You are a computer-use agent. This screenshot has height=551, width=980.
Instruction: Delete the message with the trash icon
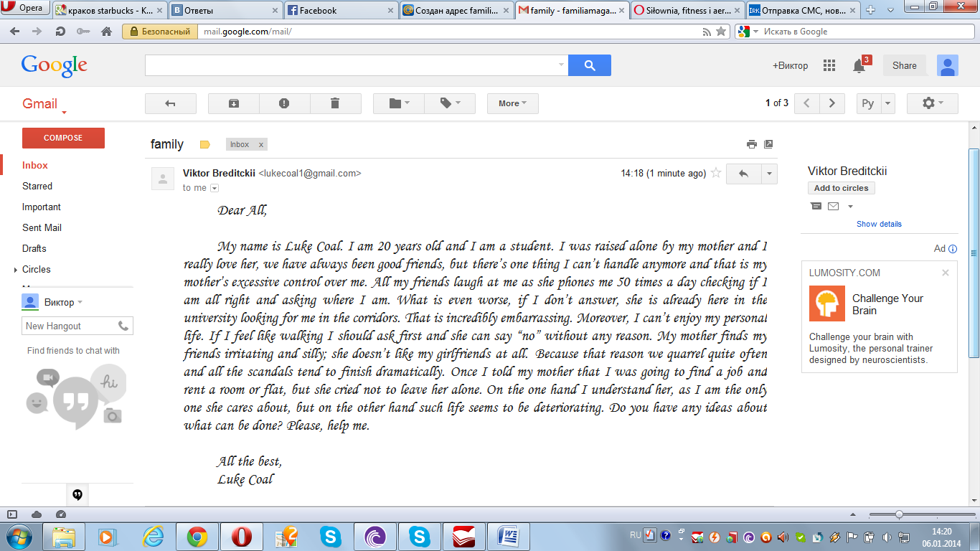(x=335, y=103)
